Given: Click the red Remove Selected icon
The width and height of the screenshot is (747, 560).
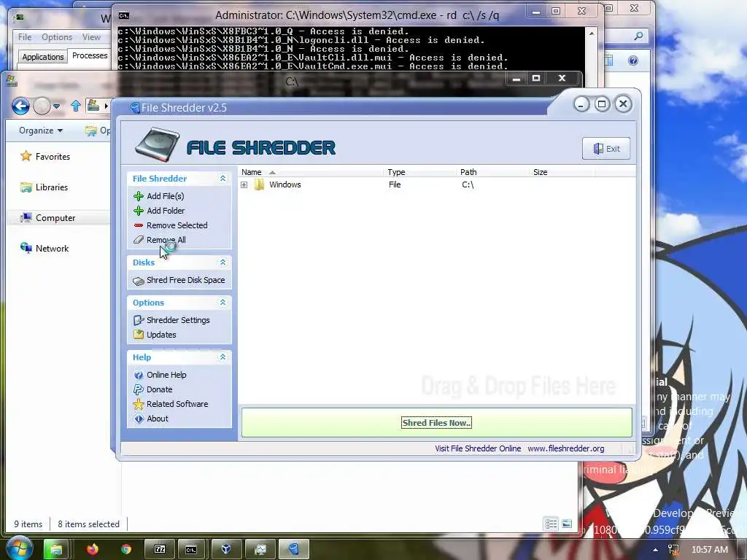Looking at the screenshot, I should [139, 225].
